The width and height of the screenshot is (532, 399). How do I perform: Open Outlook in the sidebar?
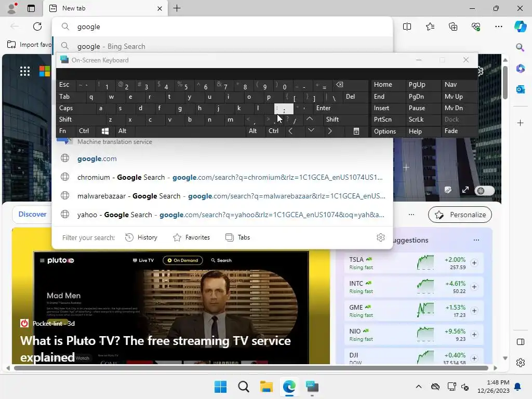coord(520,89)
